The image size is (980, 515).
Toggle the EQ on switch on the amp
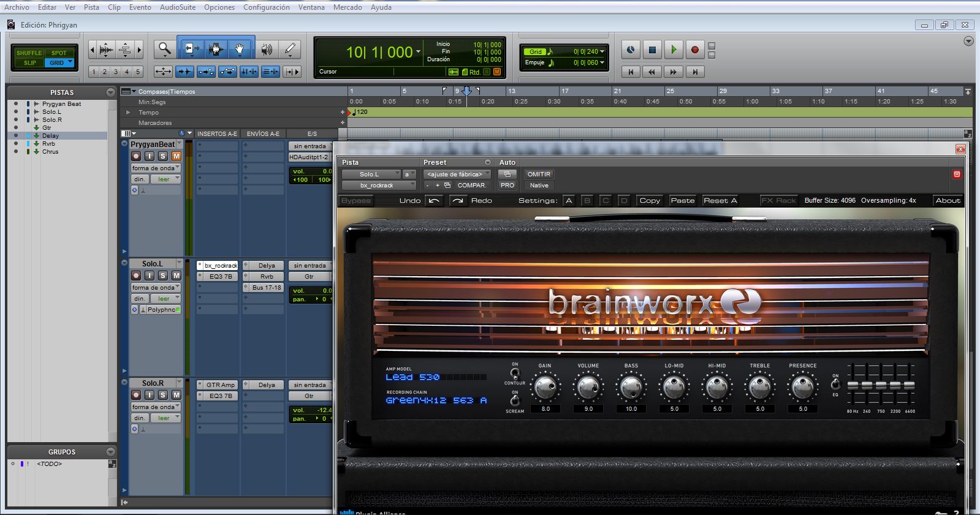(835, 385)
